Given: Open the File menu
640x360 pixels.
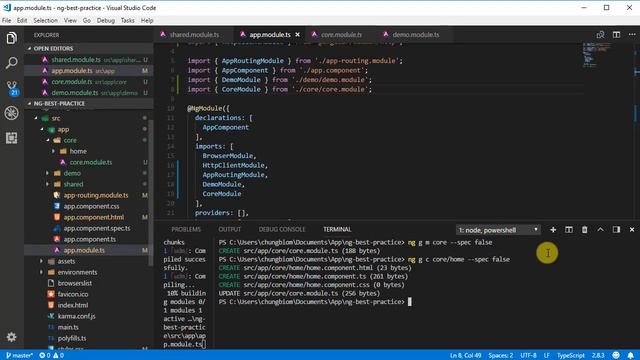Looking at the screenshot, I should (x=7, y=20).
